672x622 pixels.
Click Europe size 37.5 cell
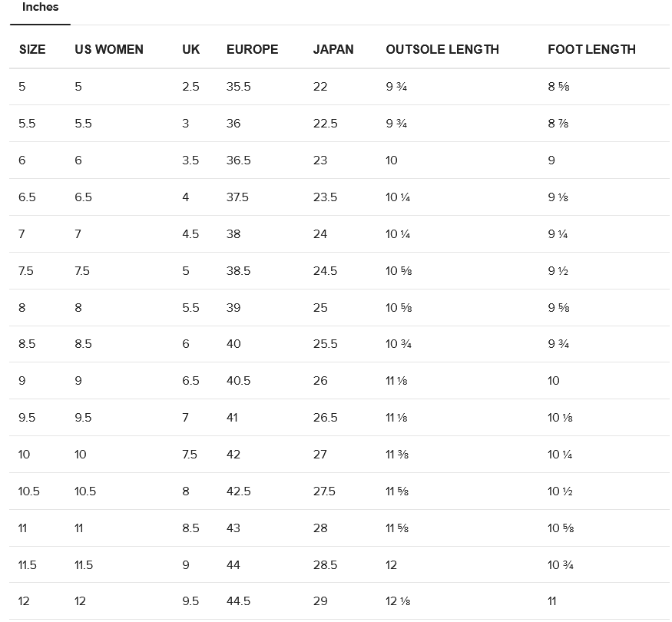pyautogui.click(x=238, y=197)
